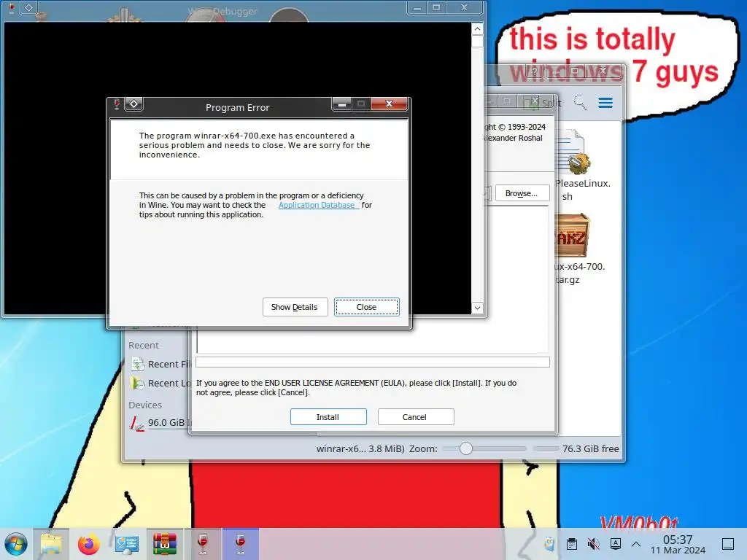The width and height of the screenshot is (747, 560).
Task: Click the Split view button in file manager
Action: 543,103
